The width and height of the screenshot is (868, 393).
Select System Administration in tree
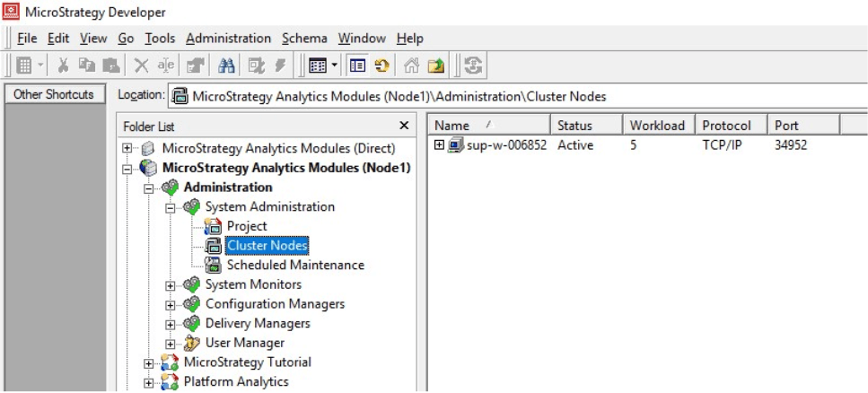click(x=270, y=207)
